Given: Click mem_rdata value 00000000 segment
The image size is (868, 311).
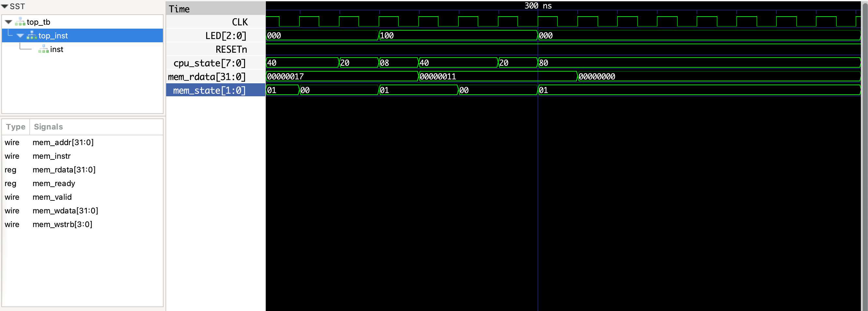Looking at the screenshot, I should pyautogui.click(x=719, y=77).
